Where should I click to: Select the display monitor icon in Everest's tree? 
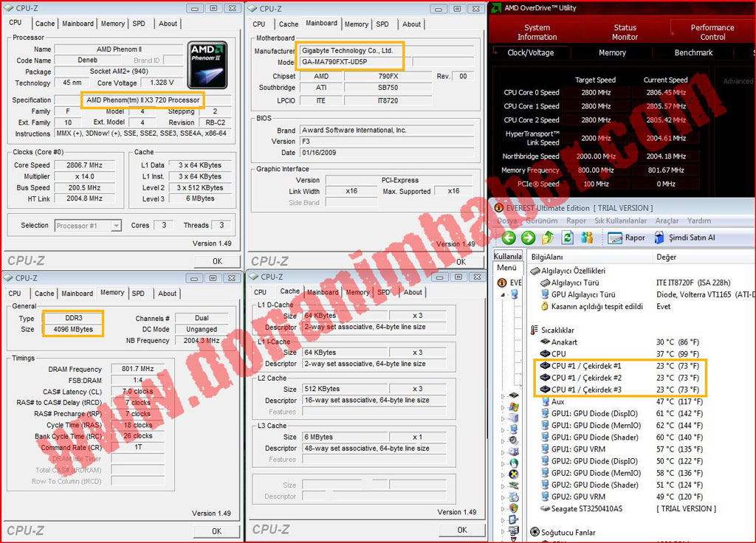pyautogui.click(x=514, y=429)
